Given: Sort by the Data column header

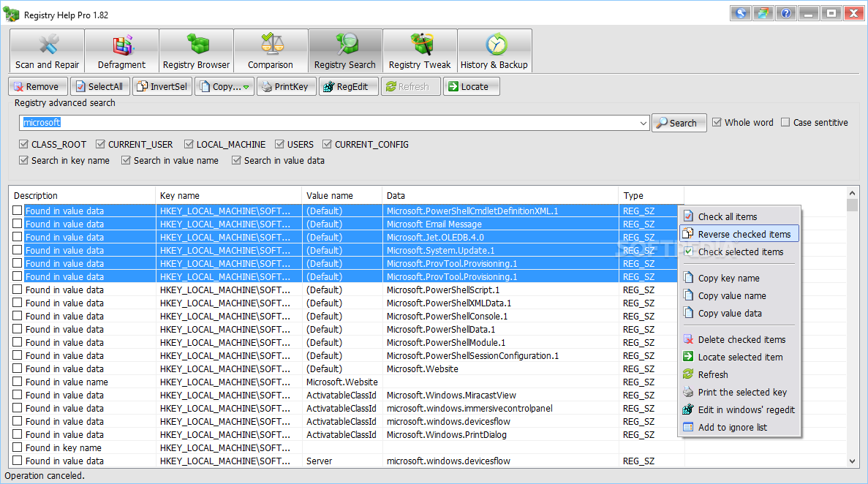Looking at the screenshot, I should click(x=500, y=195).
